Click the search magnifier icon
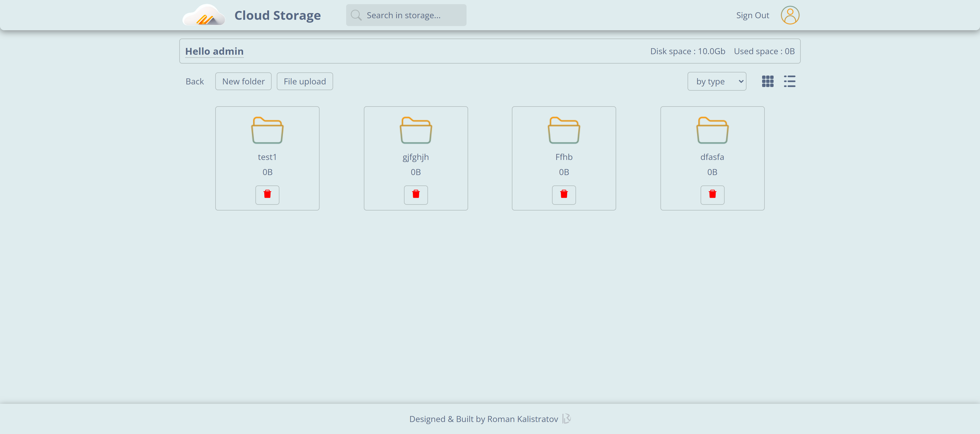 click(x=356, y=15)
